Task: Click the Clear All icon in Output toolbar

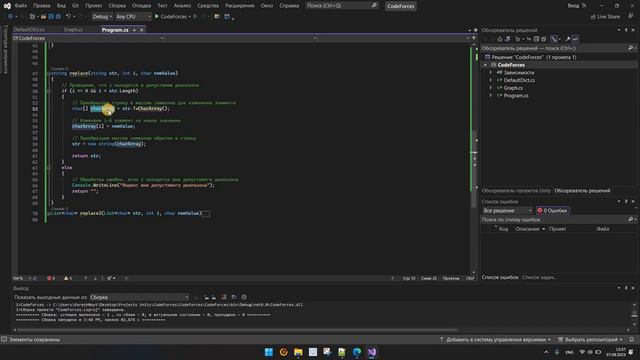Action: click(x=223, y=297)
